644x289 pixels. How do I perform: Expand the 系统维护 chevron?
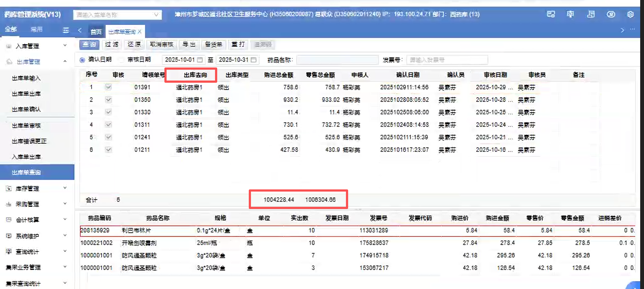[65, 235]
